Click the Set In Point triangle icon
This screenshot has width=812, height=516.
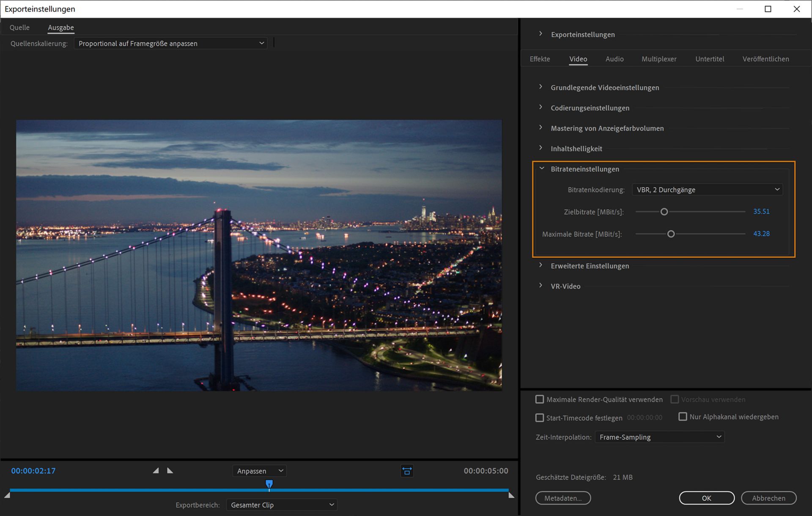coord(156,471)
